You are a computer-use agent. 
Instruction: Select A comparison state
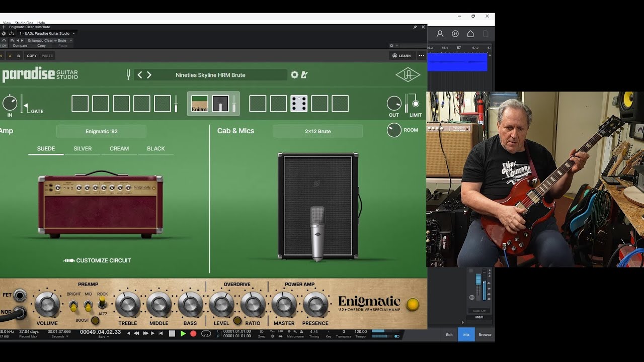point(10,56)
